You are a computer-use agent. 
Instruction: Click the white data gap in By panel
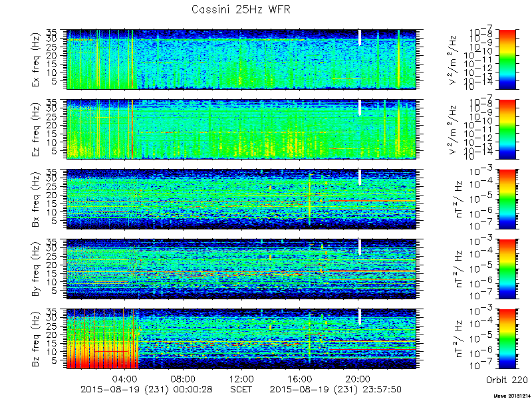point(360,247)
